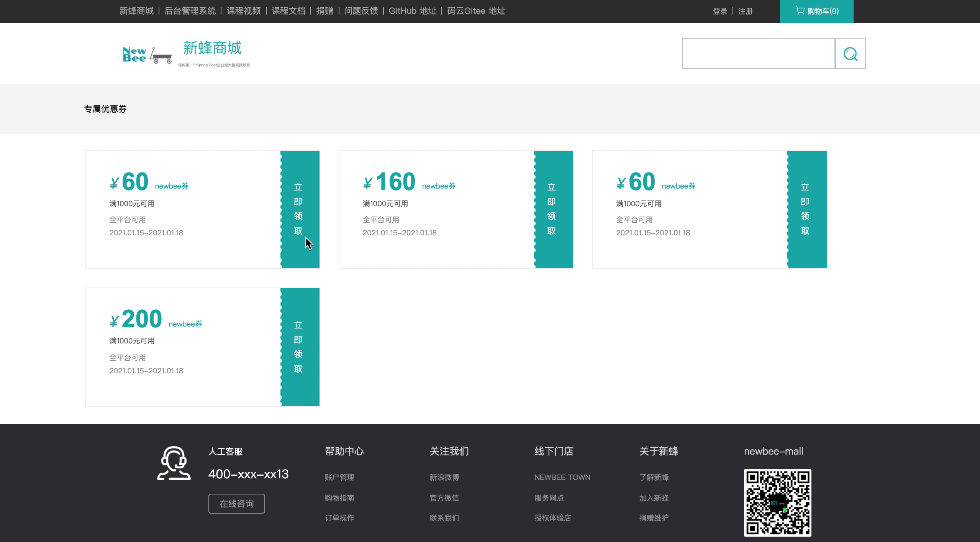Click the 登录 login link

720,11
